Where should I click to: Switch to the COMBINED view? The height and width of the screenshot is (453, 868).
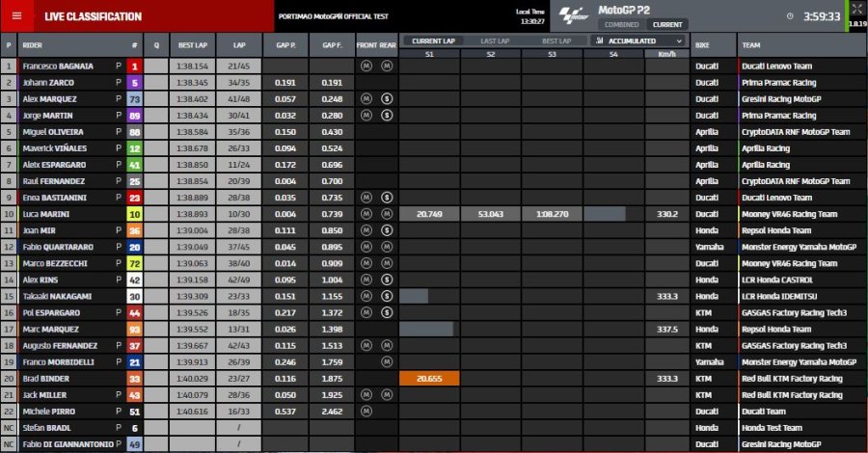tap(621, 25)
